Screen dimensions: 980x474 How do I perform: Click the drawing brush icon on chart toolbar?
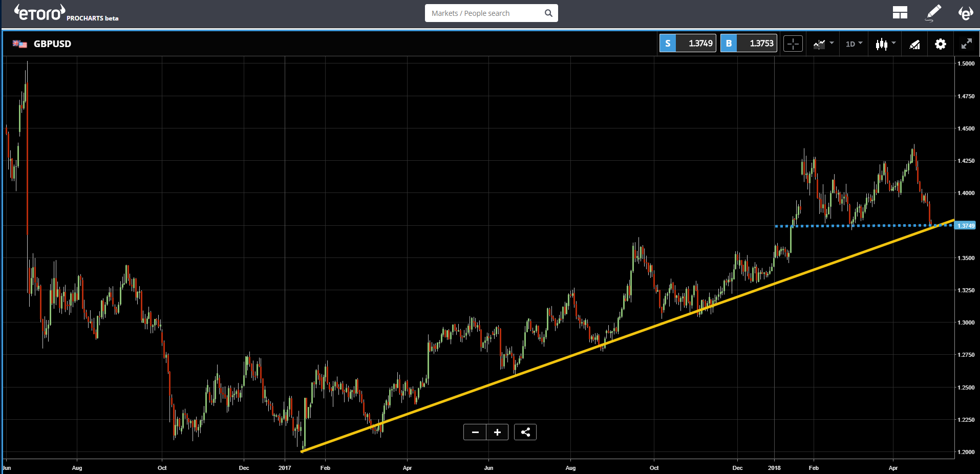(x=915, y=44)
